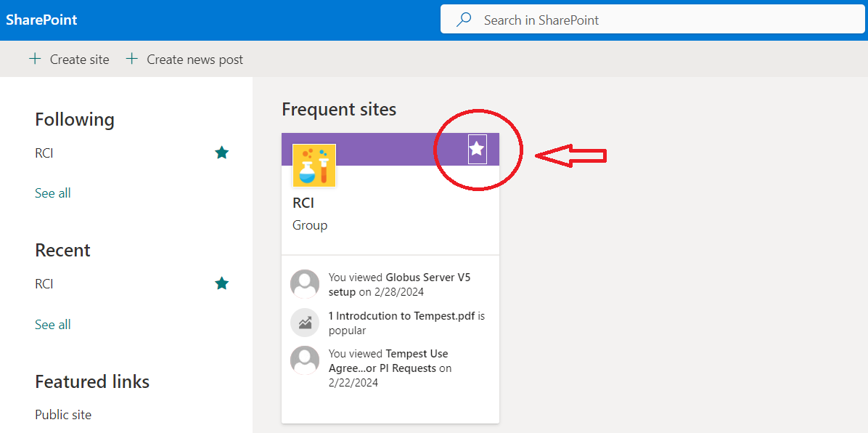Click the Recent heading

62,250
